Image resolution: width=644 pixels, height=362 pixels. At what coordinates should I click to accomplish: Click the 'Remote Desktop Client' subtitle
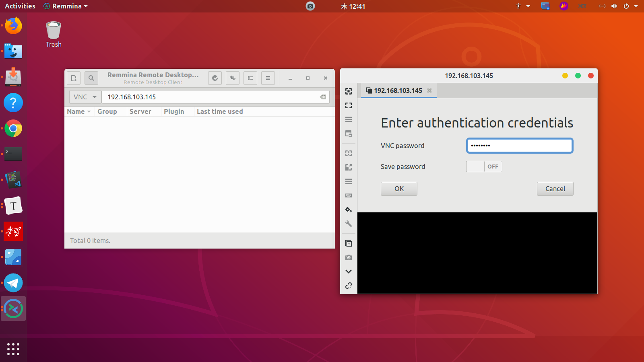point(153,82)
